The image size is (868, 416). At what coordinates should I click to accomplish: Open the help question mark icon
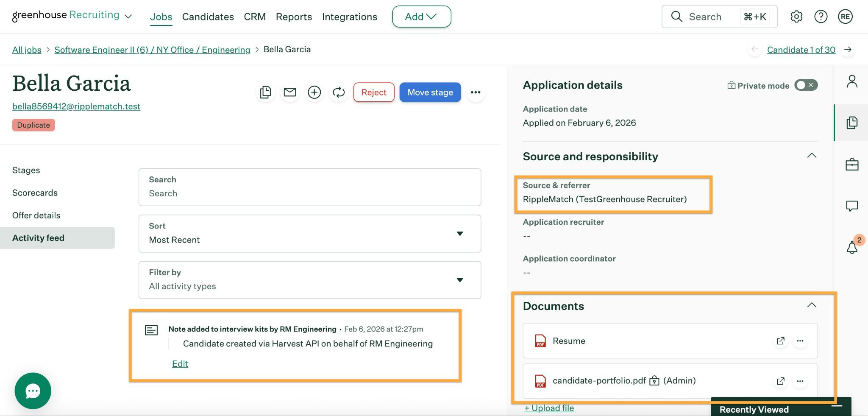point(821,17)
